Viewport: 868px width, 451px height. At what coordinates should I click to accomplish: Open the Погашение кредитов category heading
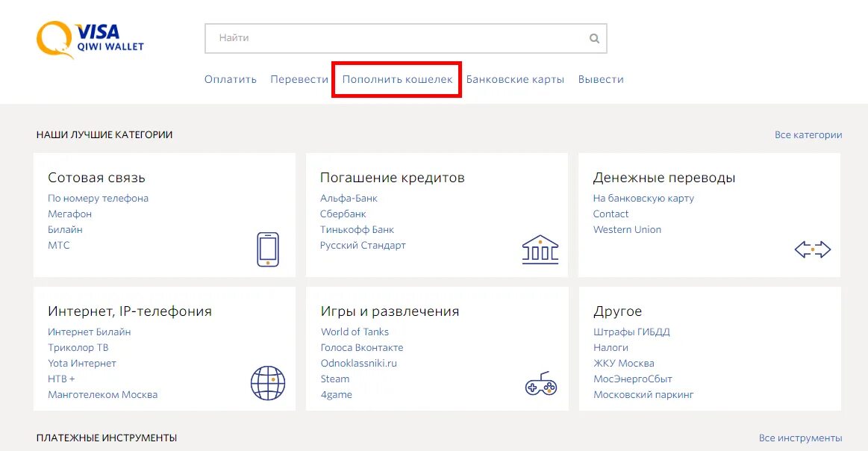click(x=393, y=177)
